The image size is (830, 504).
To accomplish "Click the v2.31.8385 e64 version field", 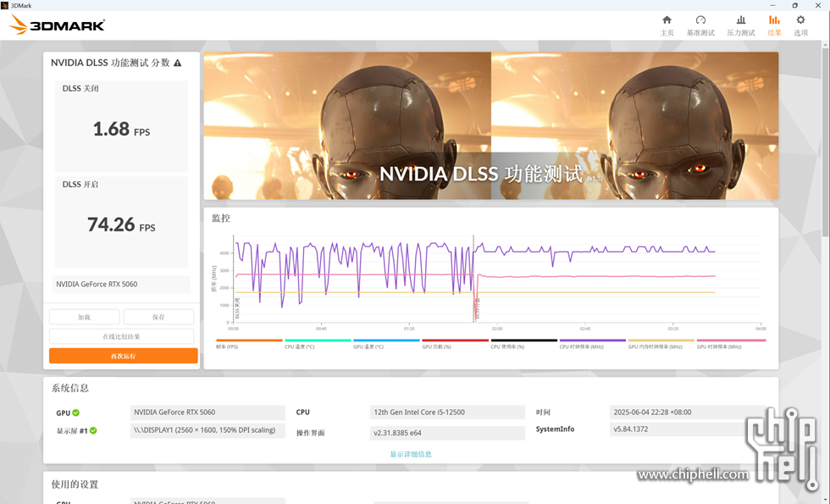I will [447, 433].
